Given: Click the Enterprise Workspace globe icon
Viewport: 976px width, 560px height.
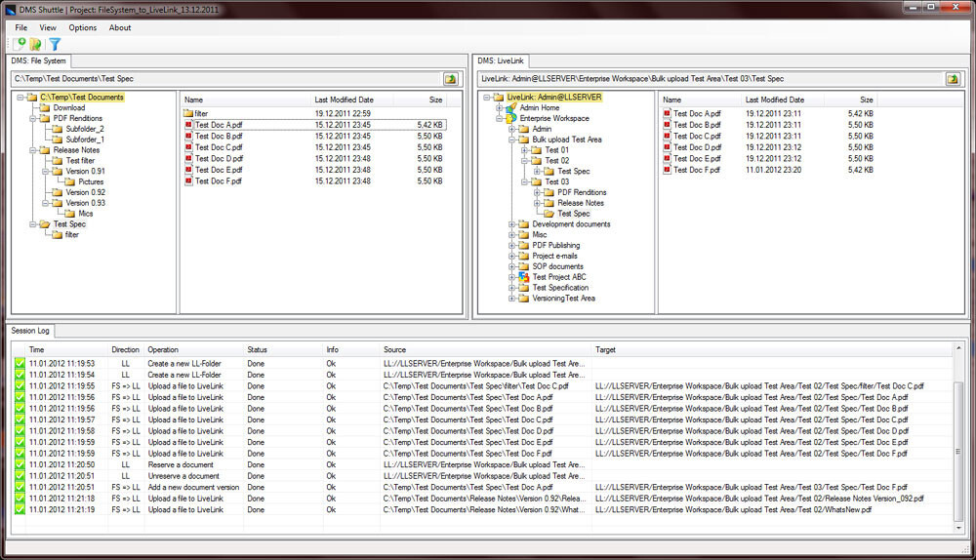Looking at the screenshot, I should (511, 118).
